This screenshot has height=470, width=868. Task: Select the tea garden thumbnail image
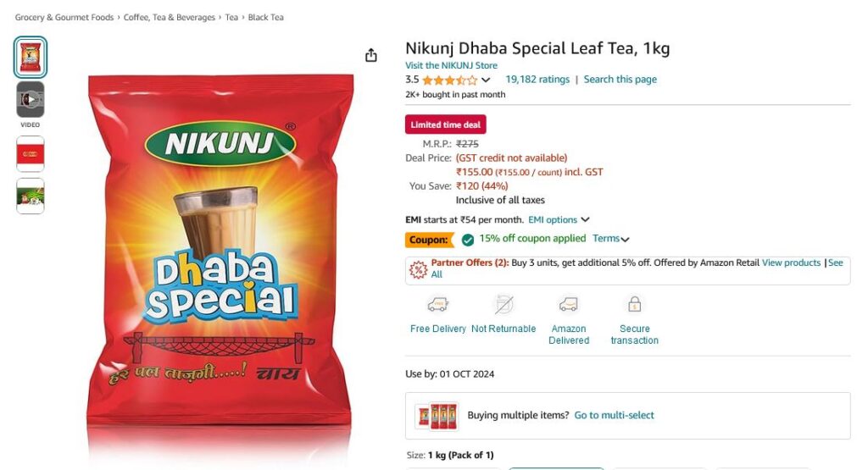(x=30, y=196)
